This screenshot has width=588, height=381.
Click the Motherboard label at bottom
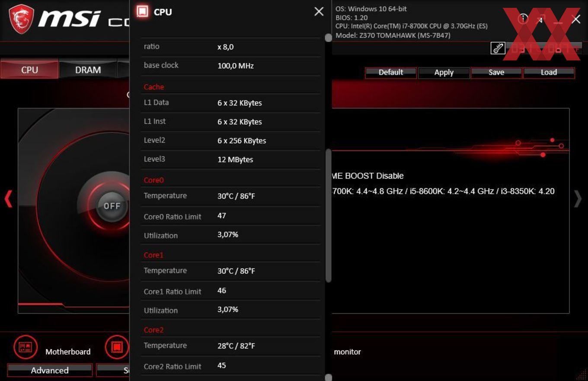68,352
